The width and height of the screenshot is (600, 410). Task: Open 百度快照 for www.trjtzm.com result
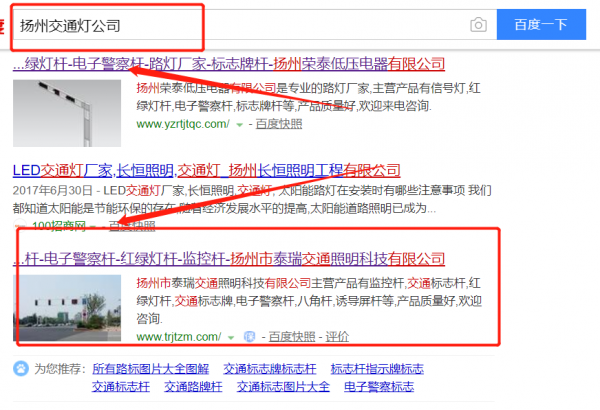[x=290, y=336]
